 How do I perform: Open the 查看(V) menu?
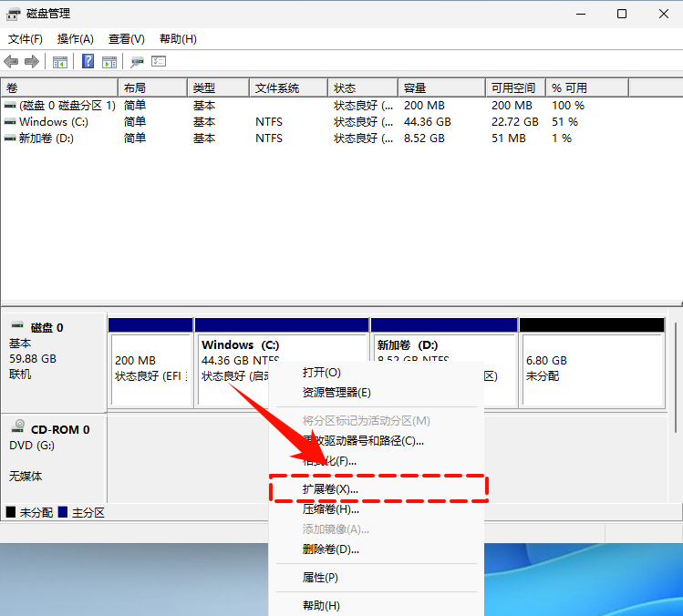[126, 39]
